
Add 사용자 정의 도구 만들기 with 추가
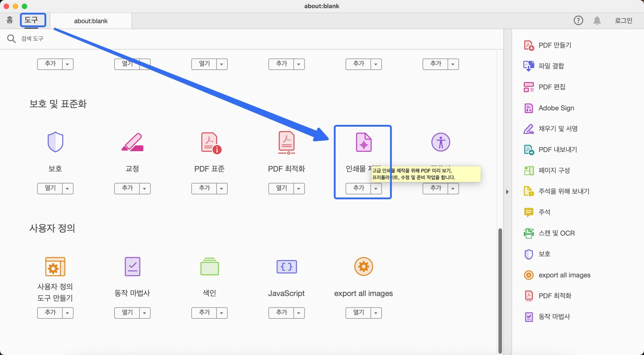50,313
